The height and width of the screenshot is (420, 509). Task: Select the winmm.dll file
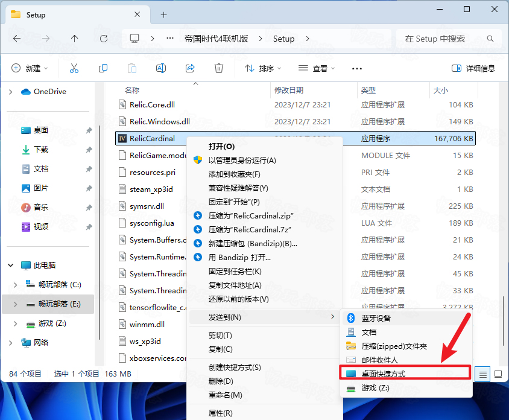147,324
